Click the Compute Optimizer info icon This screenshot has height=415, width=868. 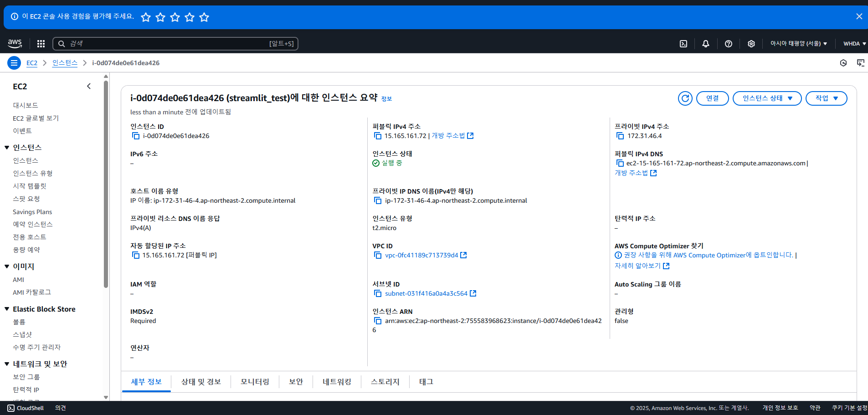coord(618,255)
